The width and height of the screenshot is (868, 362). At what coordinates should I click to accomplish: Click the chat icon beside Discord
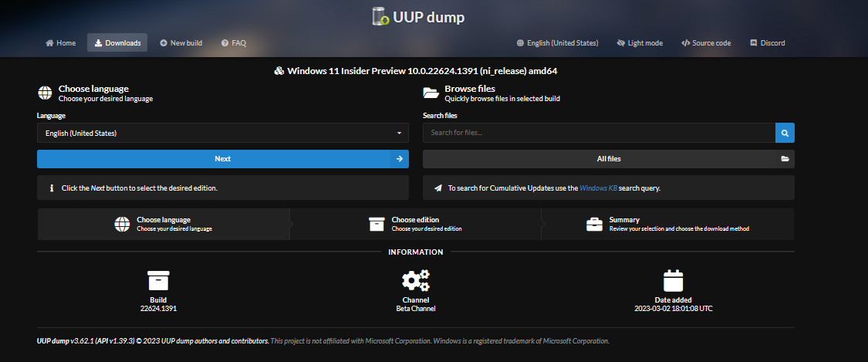point(753,42)
